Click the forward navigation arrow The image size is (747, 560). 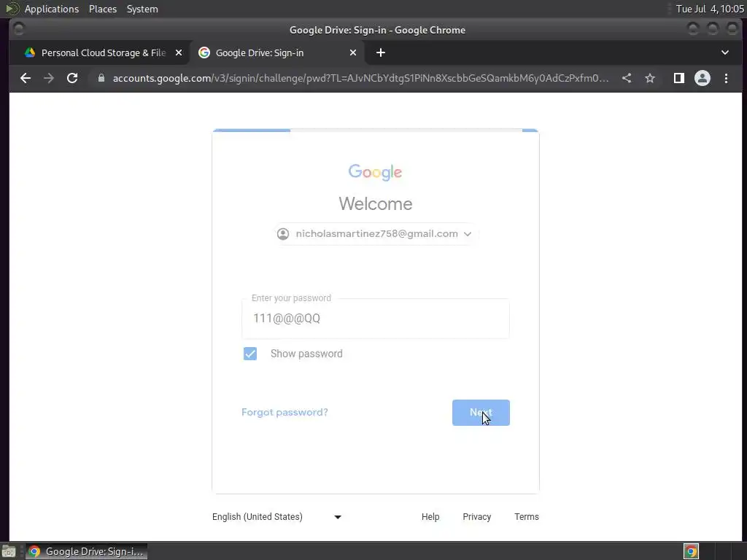(x=49, y=78)
